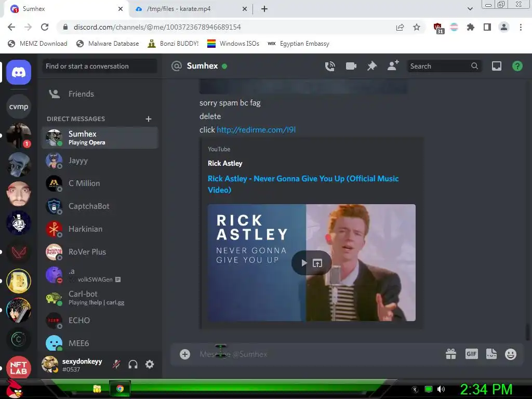Open the Malware Database bookmark
Viewport: 532px width, 399px height.
pos(108,44)
